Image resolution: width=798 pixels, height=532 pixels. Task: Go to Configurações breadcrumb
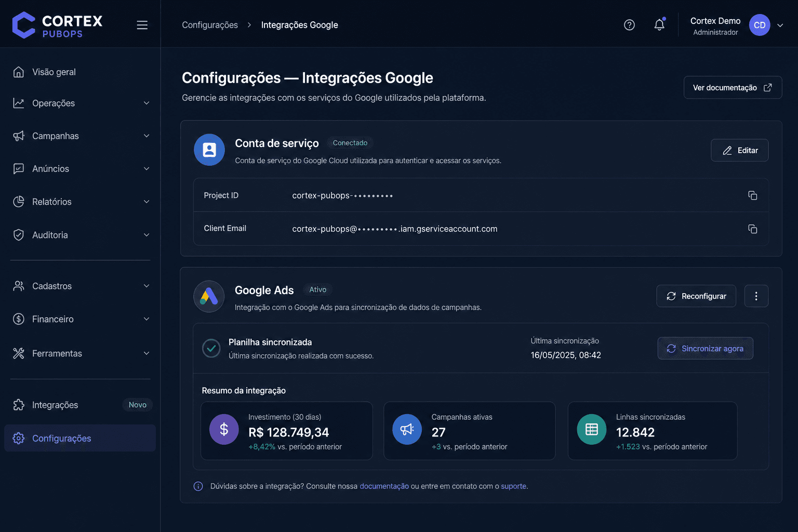(210, 25)
